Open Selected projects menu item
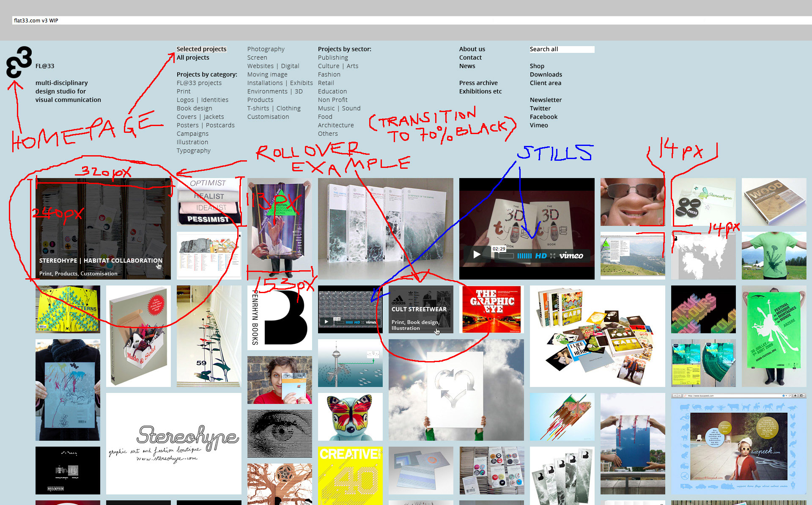812x505 pixels. (x=201, y=49)
